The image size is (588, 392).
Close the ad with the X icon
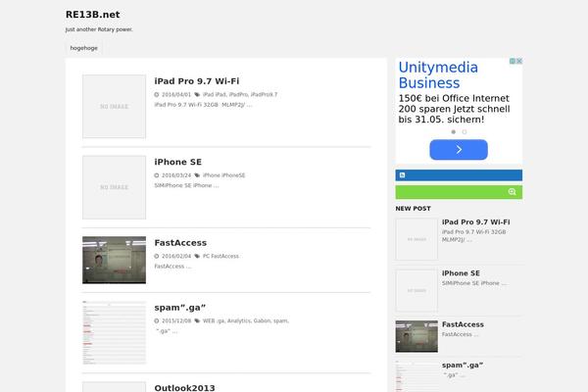point(519,61)
